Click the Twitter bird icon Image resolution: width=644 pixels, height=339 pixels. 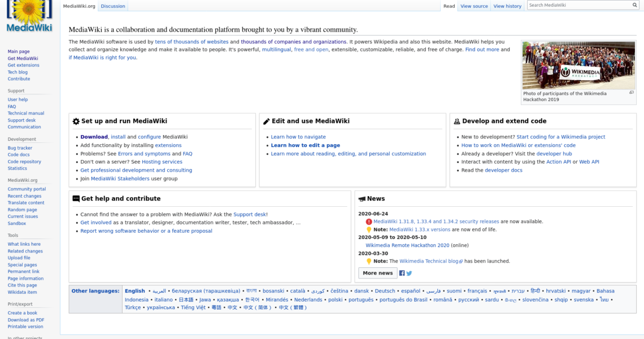(x=409, y=273)
